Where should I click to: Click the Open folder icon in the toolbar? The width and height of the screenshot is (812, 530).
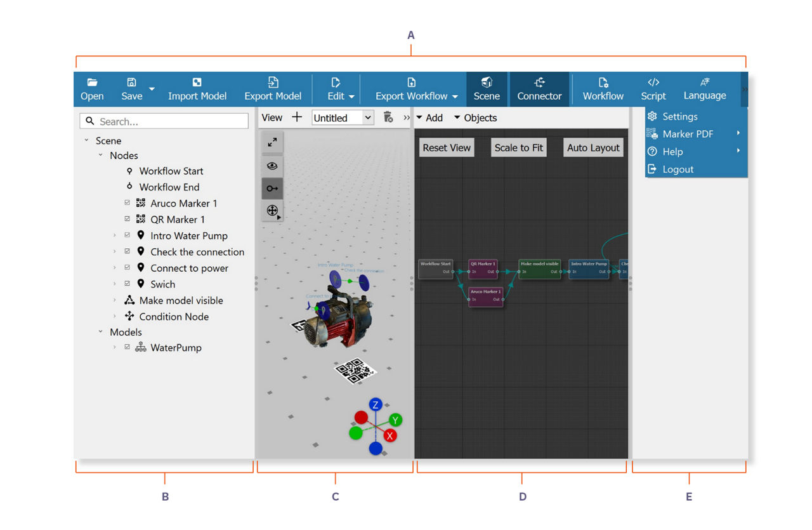click(x=92, y=83)
